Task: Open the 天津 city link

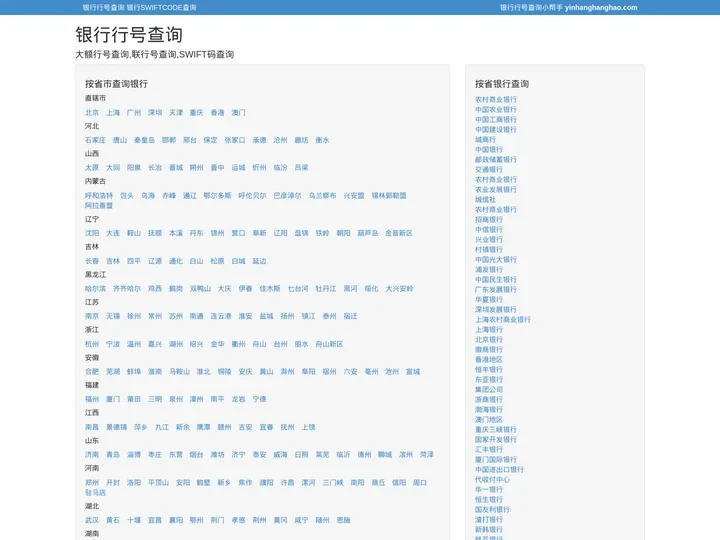Action: point(176,112)
